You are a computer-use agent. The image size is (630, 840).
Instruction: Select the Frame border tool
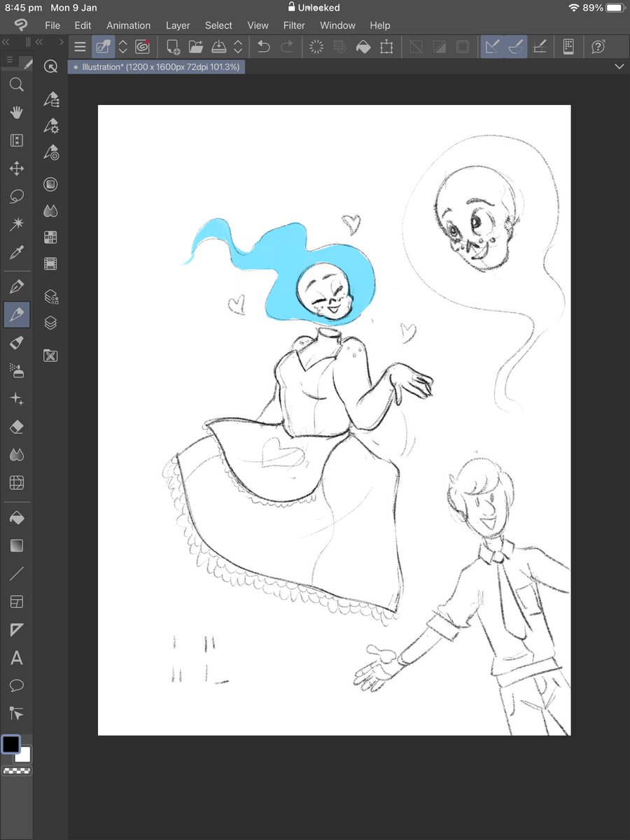point(17,602)
